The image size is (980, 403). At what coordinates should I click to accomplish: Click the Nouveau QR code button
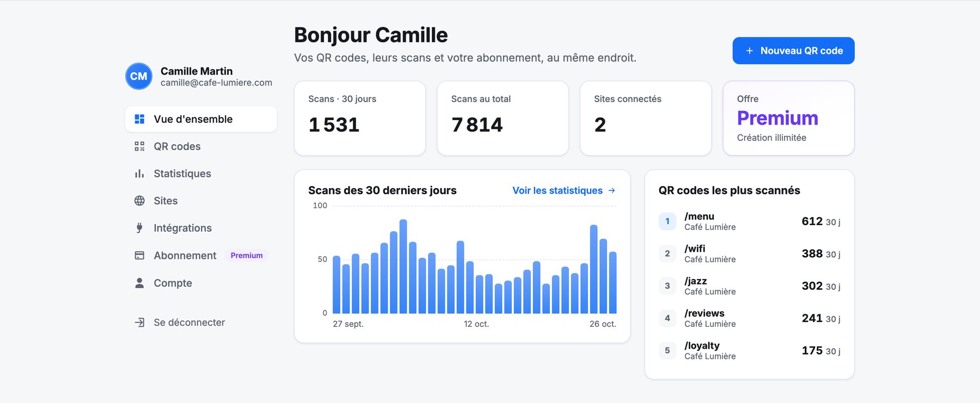point(793,51)
